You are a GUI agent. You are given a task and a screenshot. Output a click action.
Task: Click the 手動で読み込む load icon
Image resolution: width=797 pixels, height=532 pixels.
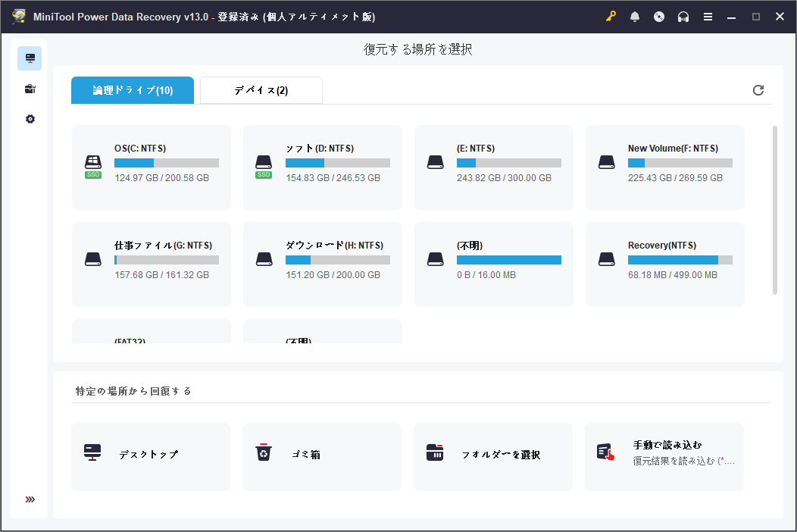(606, 452)
